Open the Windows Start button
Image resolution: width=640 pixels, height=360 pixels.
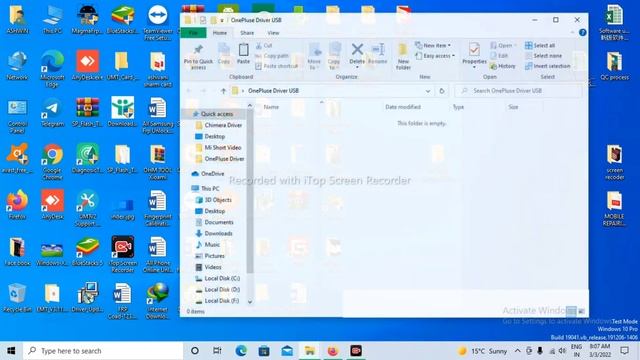tap(11, 351)
